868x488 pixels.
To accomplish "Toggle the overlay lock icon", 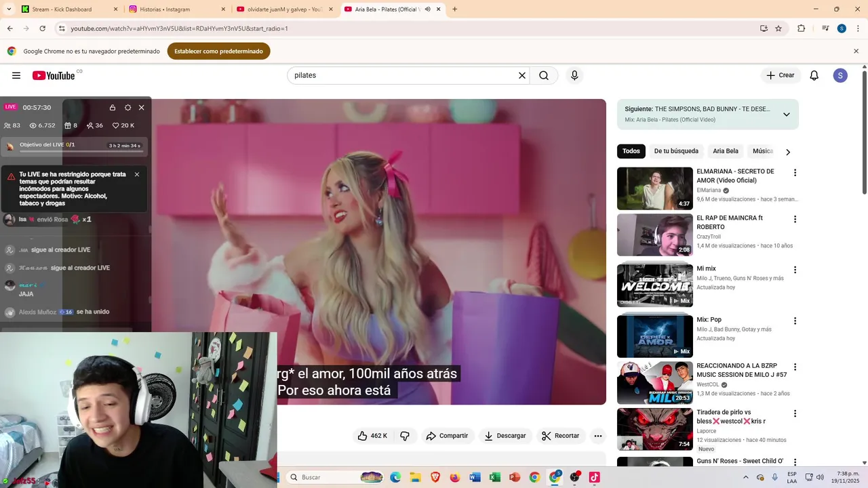I will click(x=113, y=107).
